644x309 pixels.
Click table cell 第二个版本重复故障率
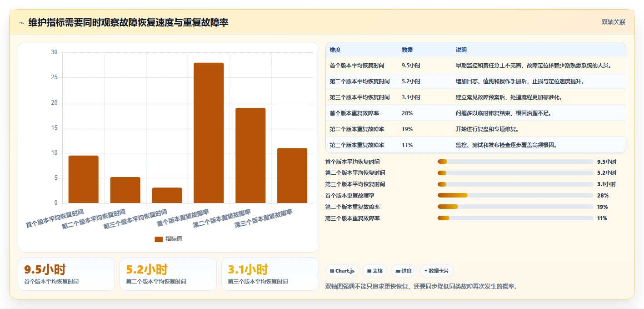(x=357, y=129)
